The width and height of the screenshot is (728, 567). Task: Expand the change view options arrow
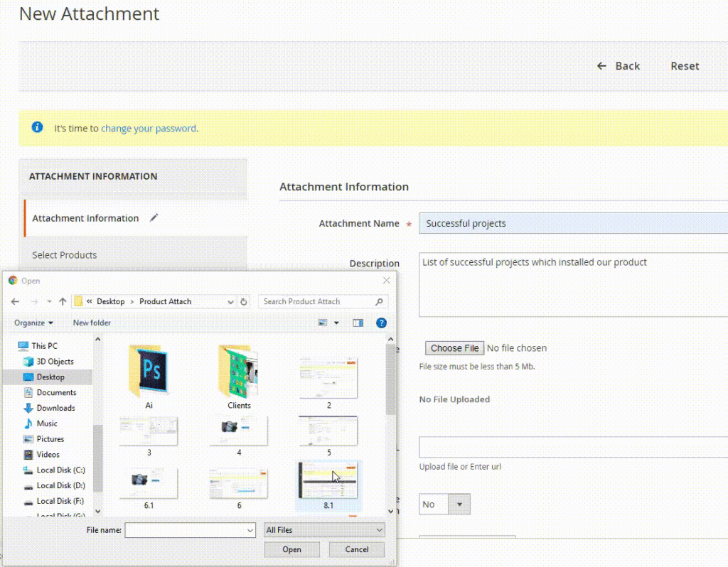[336, 323]
